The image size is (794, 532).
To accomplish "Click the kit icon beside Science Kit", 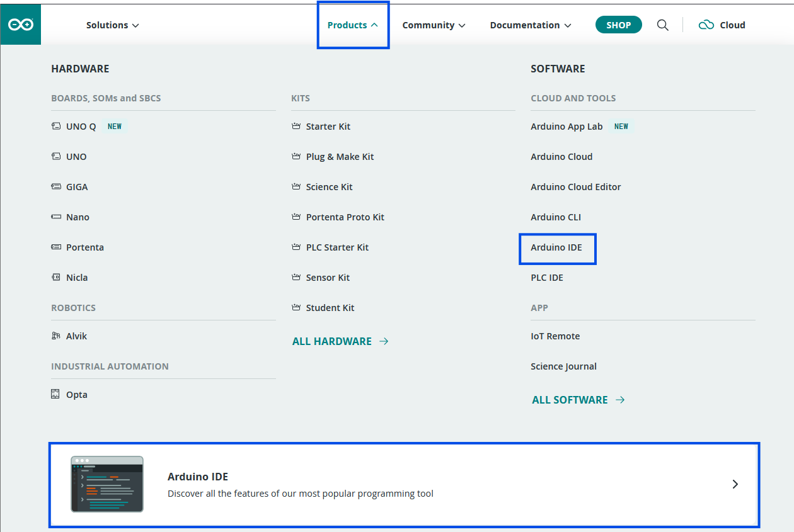I will coord(296,187).
